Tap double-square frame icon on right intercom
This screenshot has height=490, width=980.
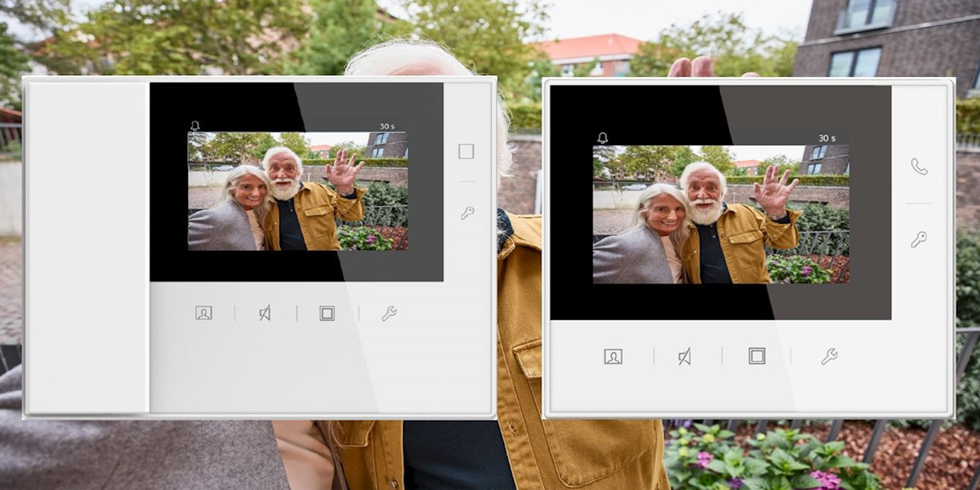(x=757, y=356)
